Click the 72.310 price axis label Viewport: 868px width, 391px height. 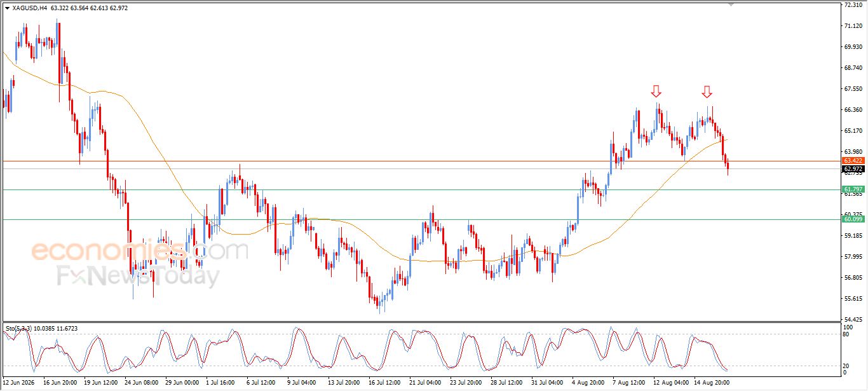853,4
